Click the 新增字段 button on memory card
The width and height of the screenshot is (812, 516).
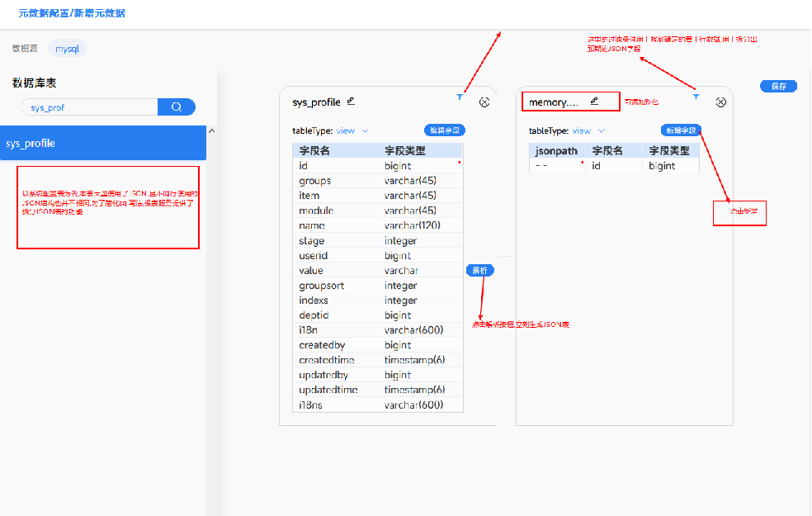click(x=681, y=130)
